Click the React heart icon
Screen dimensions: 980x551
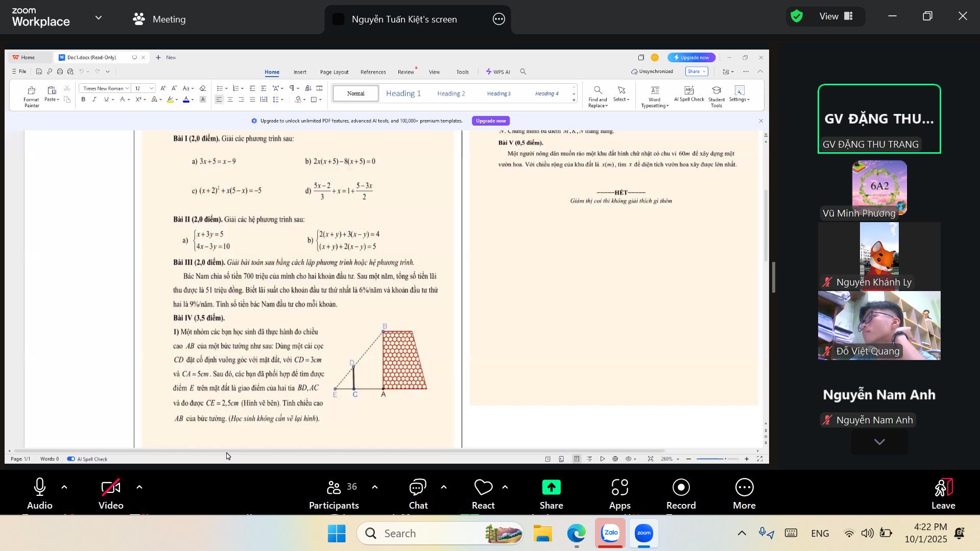point(483,488)
